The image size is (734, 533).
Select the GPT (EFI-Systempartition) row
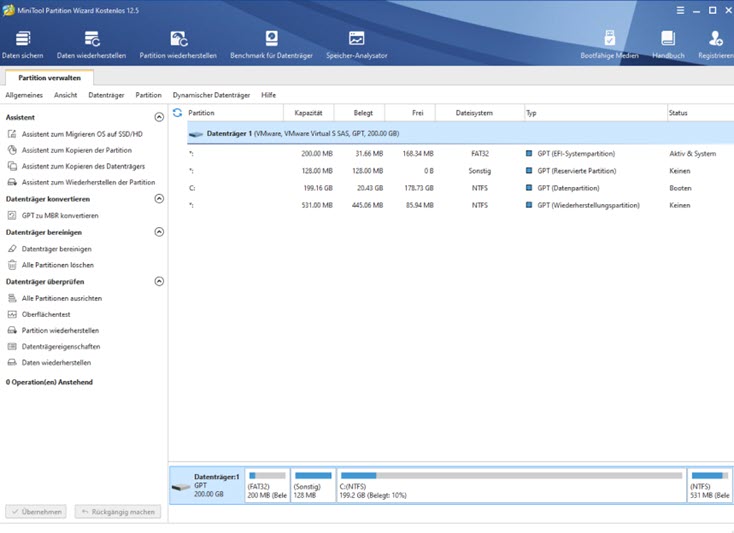coord(460,153)
